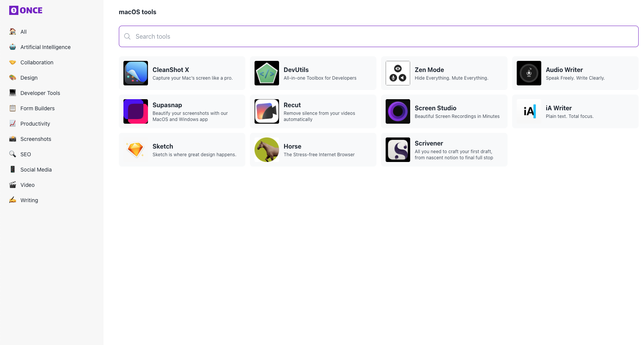Click the Screen Studio purple ring icon
Screen dimensions: 644x345
(398, 111)
